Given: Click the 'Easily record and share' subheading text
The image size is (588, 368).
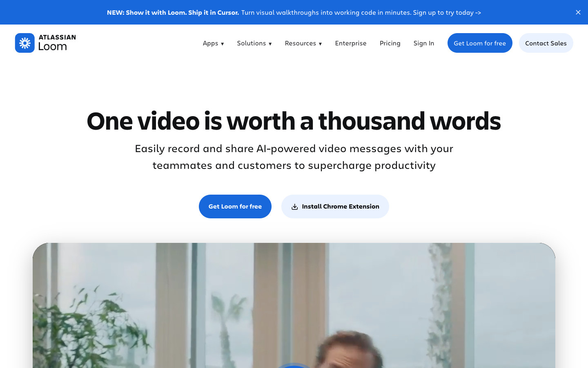Looking at the screenshot, I should click(x=294, y=157).
